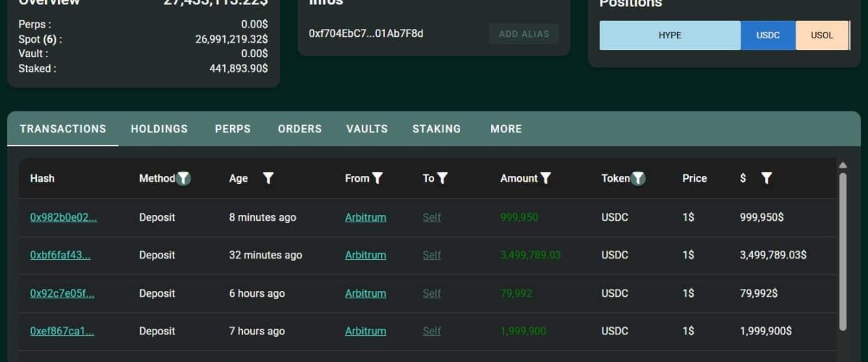Select the HYPE position segment

(x=670, y=35)
